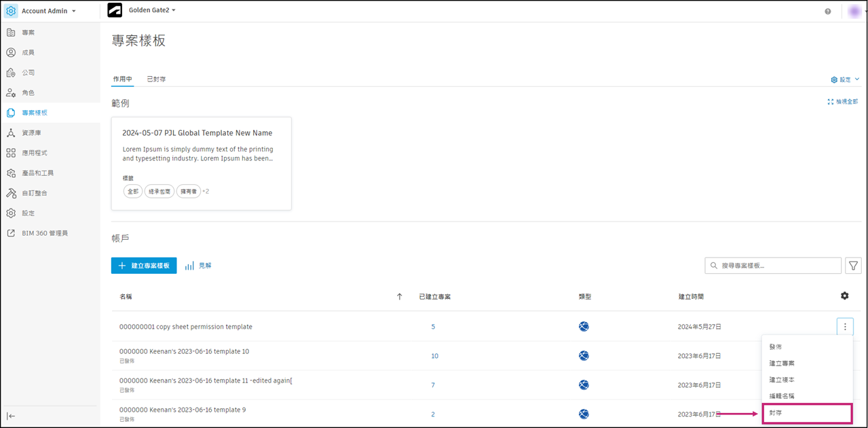
Task: Click the 名稱 column header label
Action: click(126, 297)
